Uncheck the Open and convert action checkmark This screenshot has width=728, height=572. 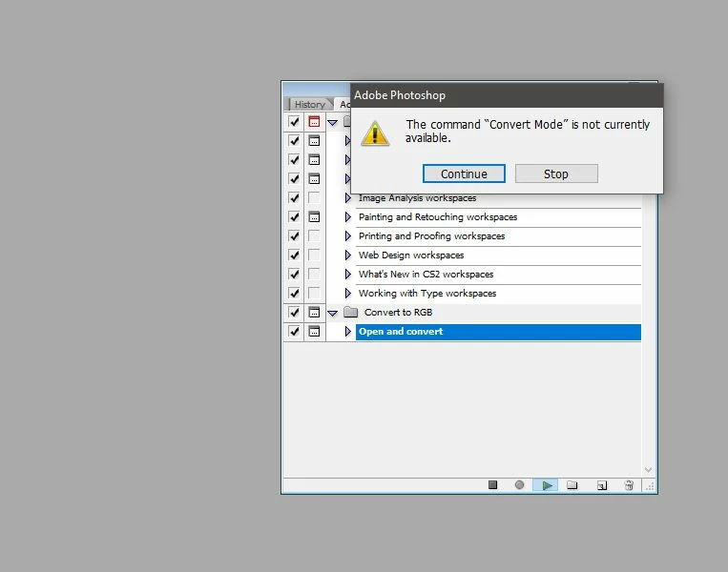pyautogui.click(x=294, y=331)
